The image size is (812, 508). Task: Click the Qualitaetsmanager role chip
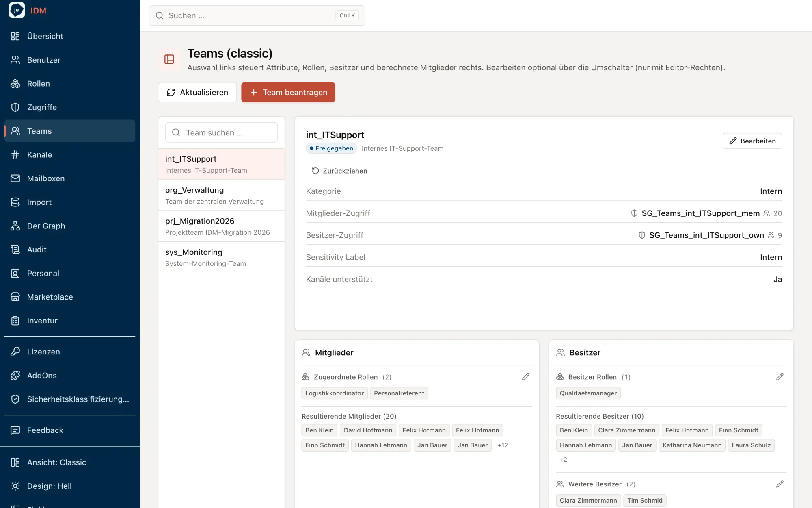point(588,393)
